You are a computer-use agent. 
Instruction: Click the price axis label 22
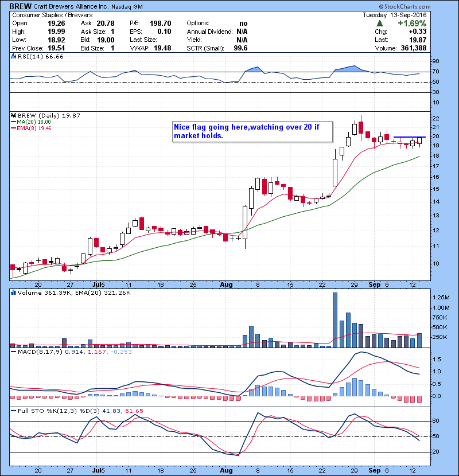[435, 118]
